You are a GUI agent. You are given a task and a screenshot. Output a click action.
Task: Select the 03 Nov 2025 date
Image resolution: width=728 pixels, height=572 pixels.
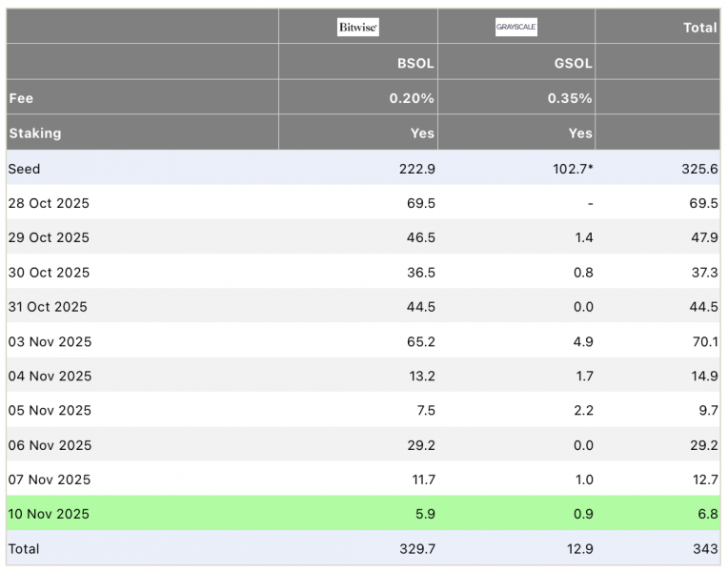click(x=50, y=341)
